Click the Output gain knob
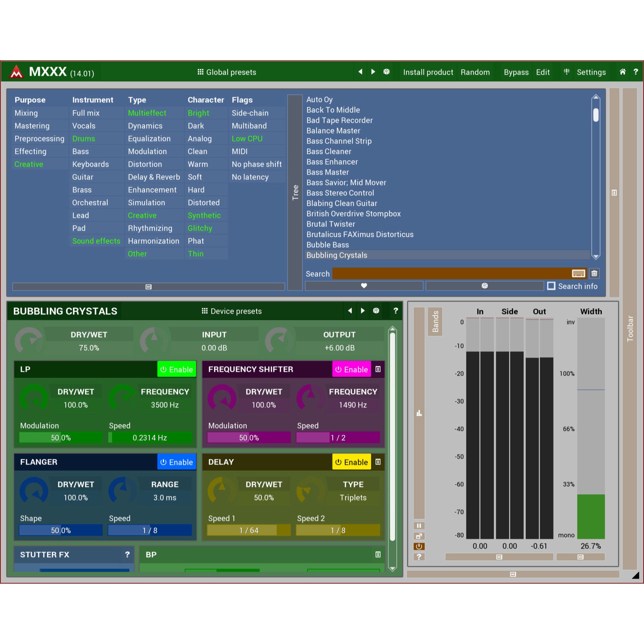 tap(279, 341)
